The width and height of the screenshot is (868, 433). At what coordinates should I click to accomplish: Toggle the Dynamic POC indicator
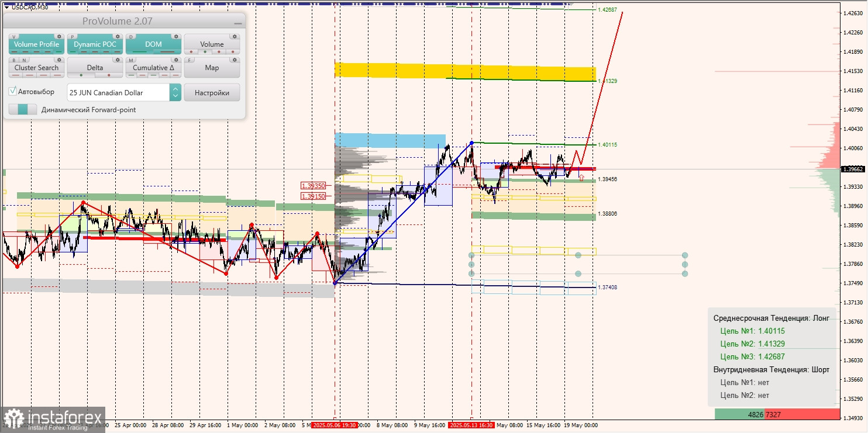click(95, 44)
